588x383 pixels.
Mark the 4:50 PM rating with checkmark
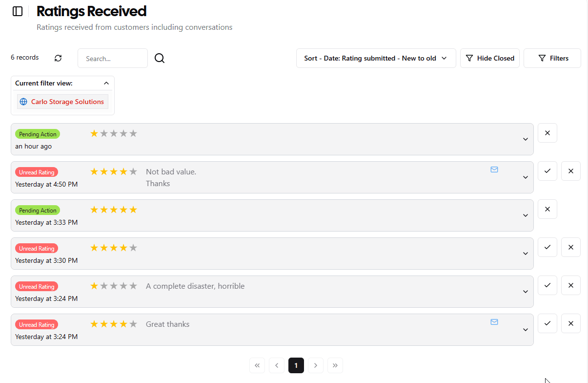(547, 171)
